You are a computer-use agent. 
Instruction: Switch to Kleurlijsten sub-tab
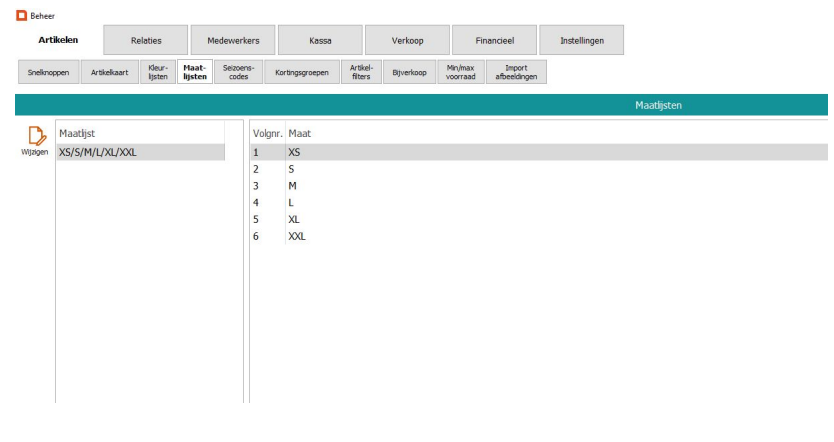pyautogui.click(x=158, y=72)
